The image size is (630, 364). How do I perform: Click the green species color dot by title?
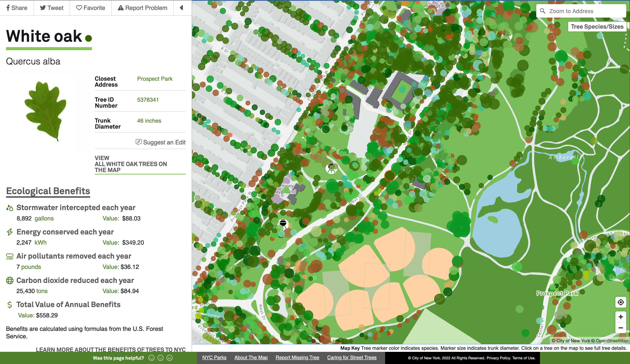[x=88, y=38]
